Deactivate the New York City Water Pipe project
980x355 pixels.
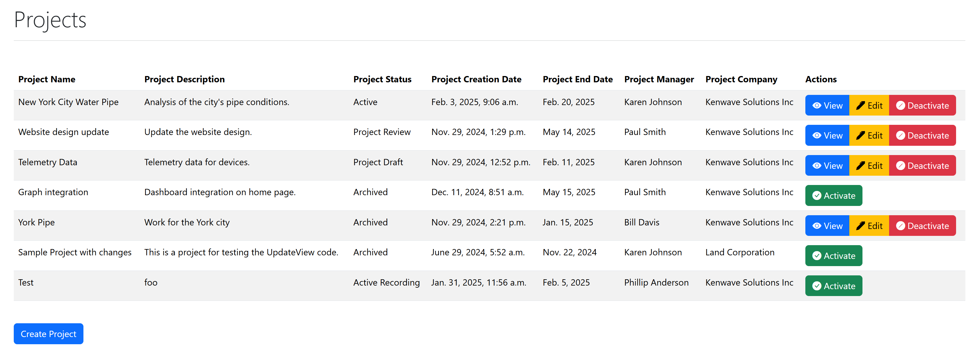922,105
